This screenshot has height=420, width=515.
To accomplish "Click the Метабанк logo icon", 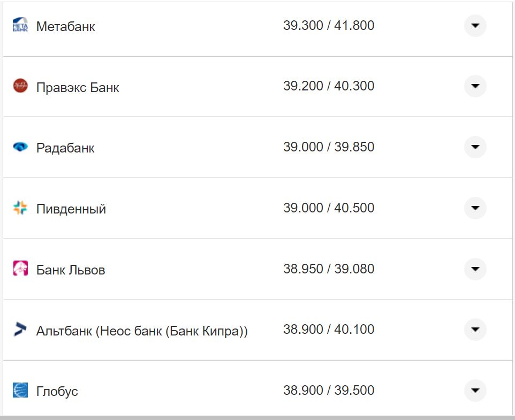I will 20,26.
